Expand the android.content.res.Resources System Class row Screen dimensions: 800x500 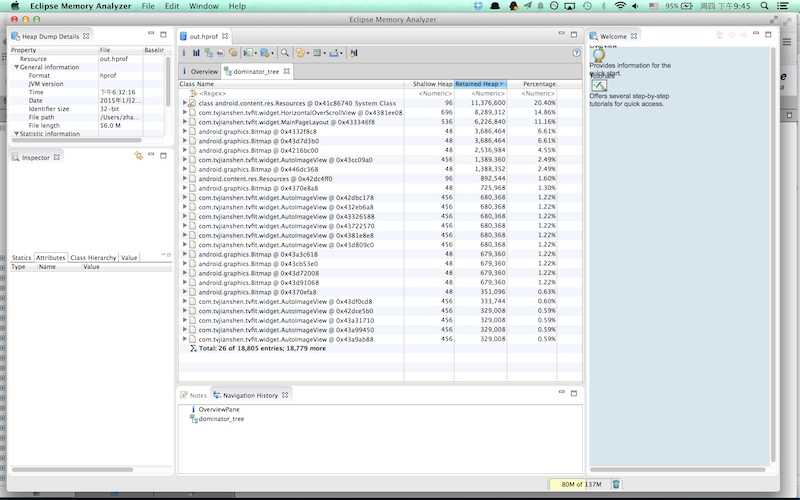coord(185,103)
